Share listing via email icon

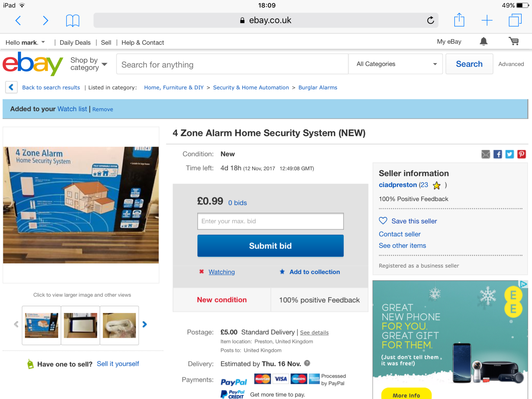[x=485, y=154]
